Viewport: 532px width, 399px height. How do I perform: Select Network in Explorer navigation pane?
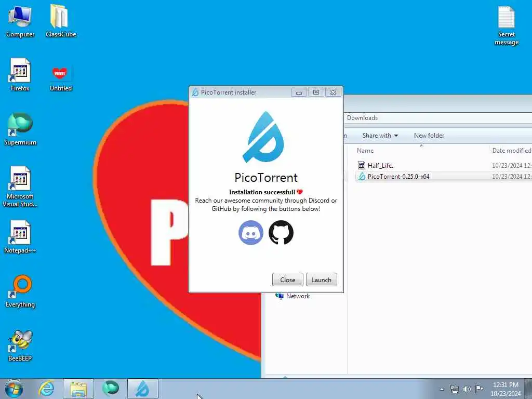coord(298,296)
